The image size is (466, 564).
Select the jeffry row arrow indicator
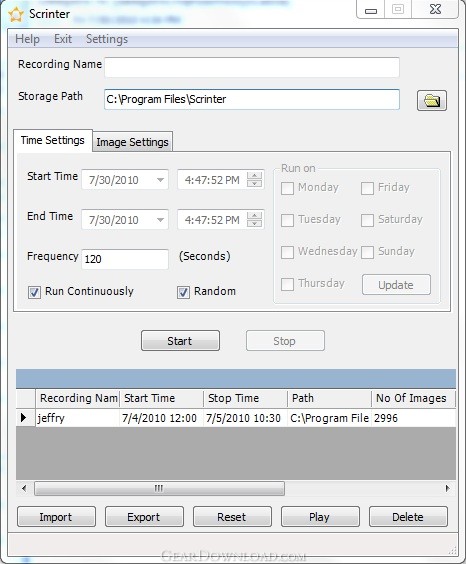[x=24, y=418]
